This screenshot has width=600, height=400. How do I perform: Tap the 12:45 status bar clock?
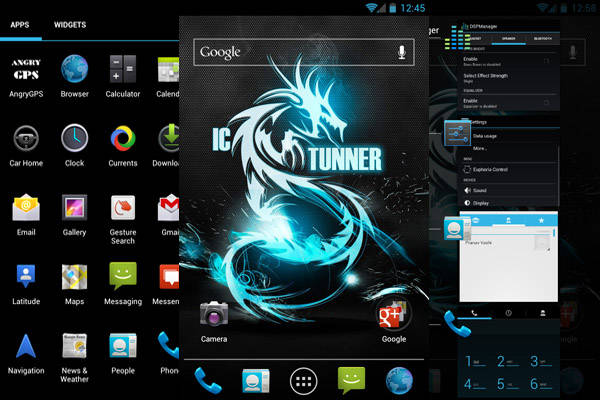coord(413,8)
